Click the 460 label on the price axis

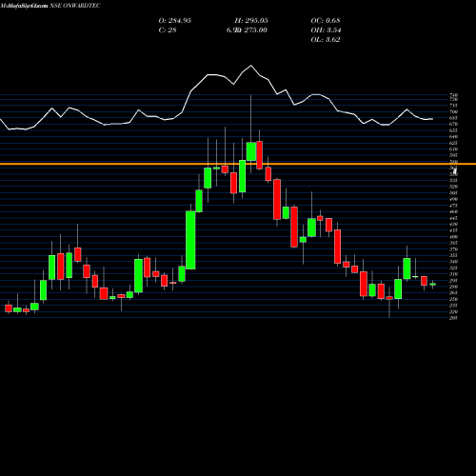[x=454, y=211]
